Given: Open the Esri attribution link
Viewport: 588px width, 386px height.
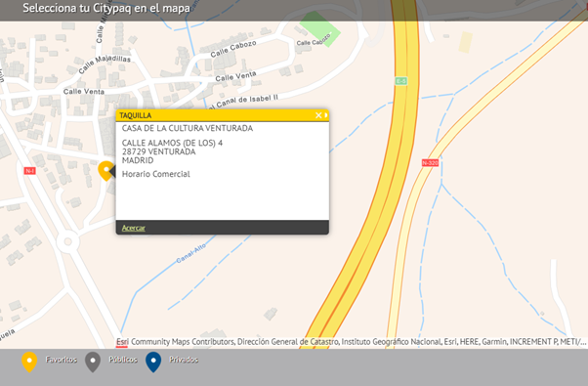Looking at the screenshot, I should pyautogui.click(x=122, y=342).
